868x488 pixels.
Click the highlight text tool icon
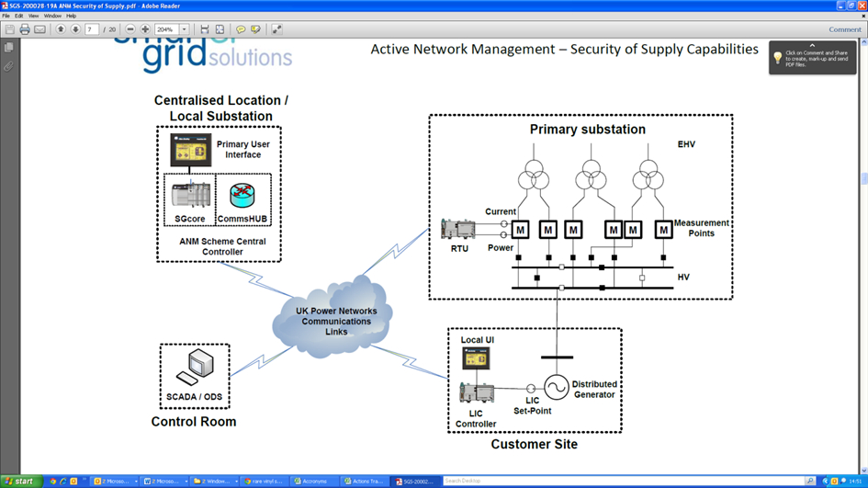(x=255, y=29)
